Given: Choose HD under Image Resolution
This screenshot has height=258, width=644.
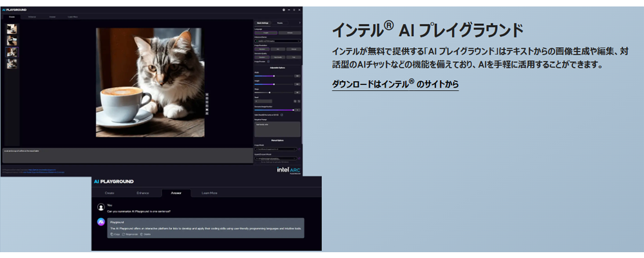Looking at the screenshot, I should coord(278,49).
